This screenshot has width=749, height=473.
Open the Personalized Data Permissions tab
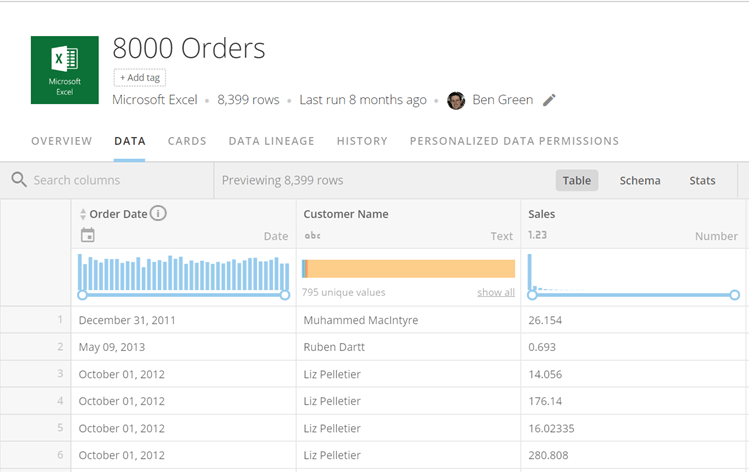[x=514, y=141]
